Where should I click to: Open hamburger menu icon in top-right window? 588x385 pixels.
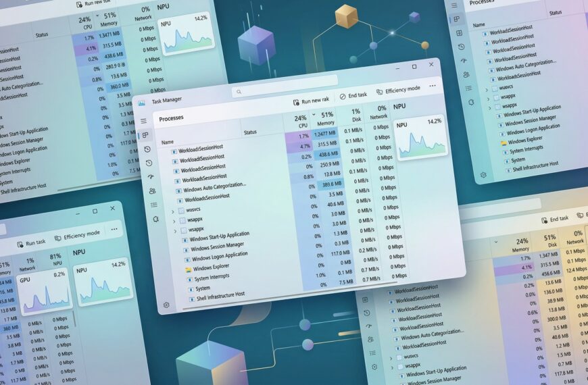(454, 5)
